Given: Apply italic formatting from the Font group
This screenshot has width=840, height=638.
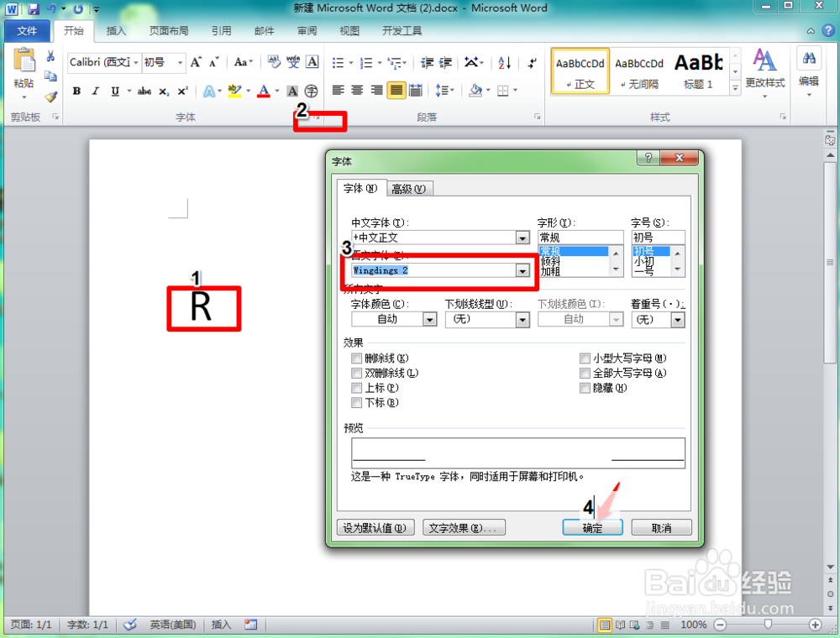Looking at the screenshot, I should [x=96, y=91].
